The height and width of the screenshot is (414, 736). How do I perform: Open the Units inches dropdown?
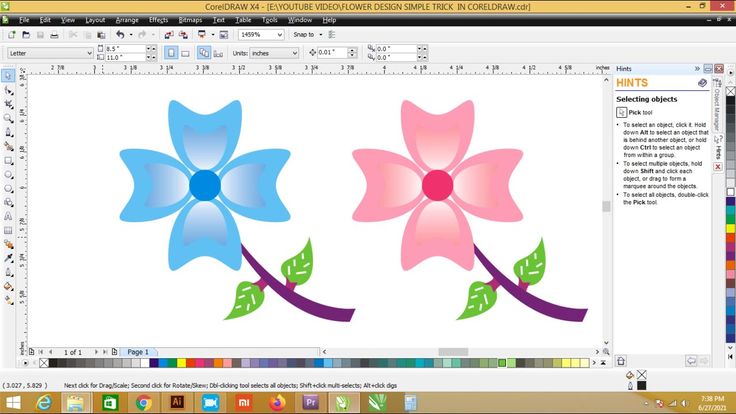click(293, 52)
